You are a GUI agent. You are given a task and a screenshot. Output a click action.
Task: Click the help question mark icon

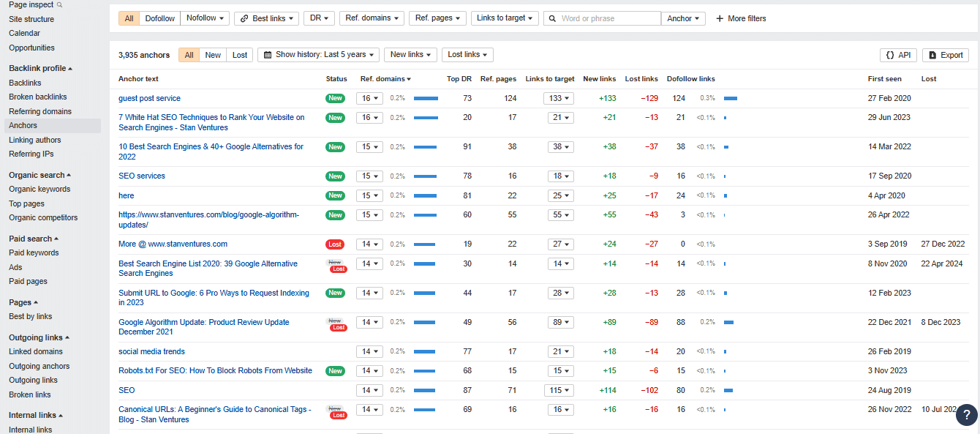tap(966, 414)
